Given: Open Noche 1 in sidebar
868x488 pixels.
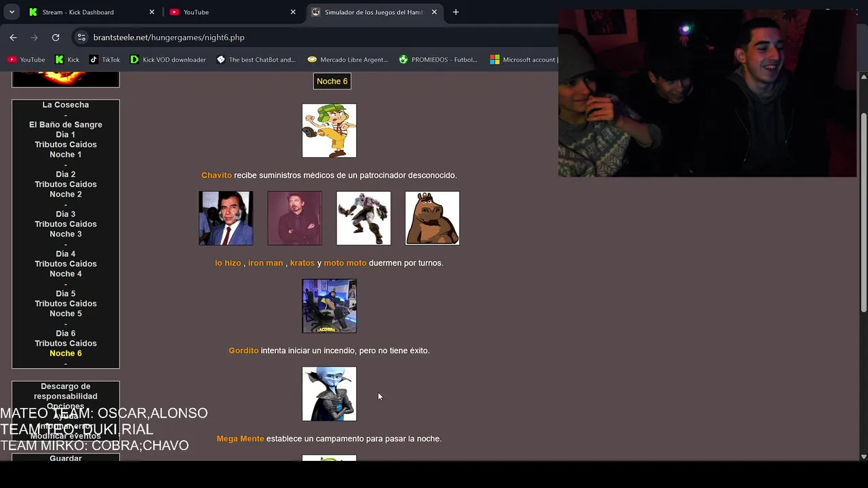Looking at the screenshot, I should coord(66,155).
